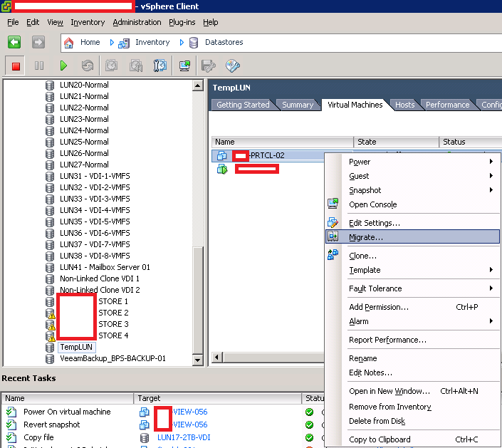Click the Connect CD/DVD toolbar icon
The height and width of the screenshot is (448, 502).
(x=232, y=66)
